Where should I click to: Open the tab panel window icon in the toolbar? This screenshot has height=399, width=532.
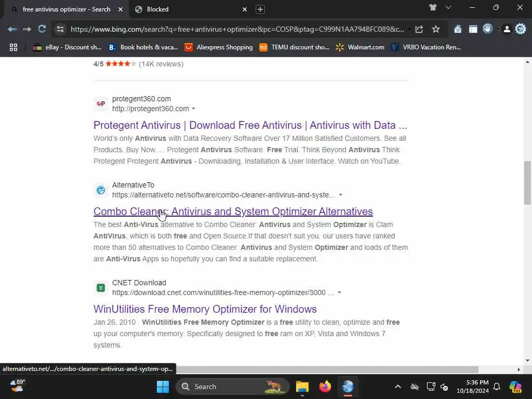[x=473, y=29]
